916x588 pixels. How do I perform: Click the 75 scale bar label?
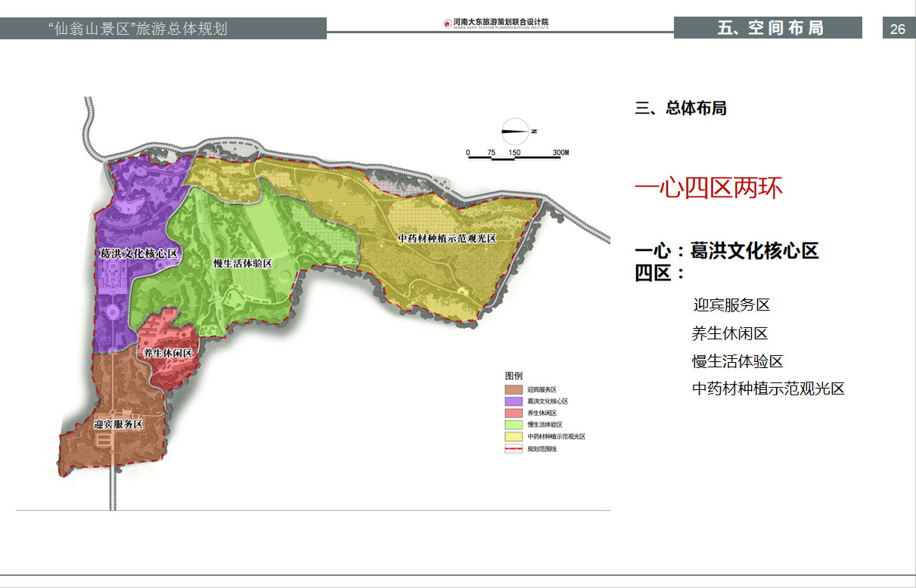click(x=492, y=153)
